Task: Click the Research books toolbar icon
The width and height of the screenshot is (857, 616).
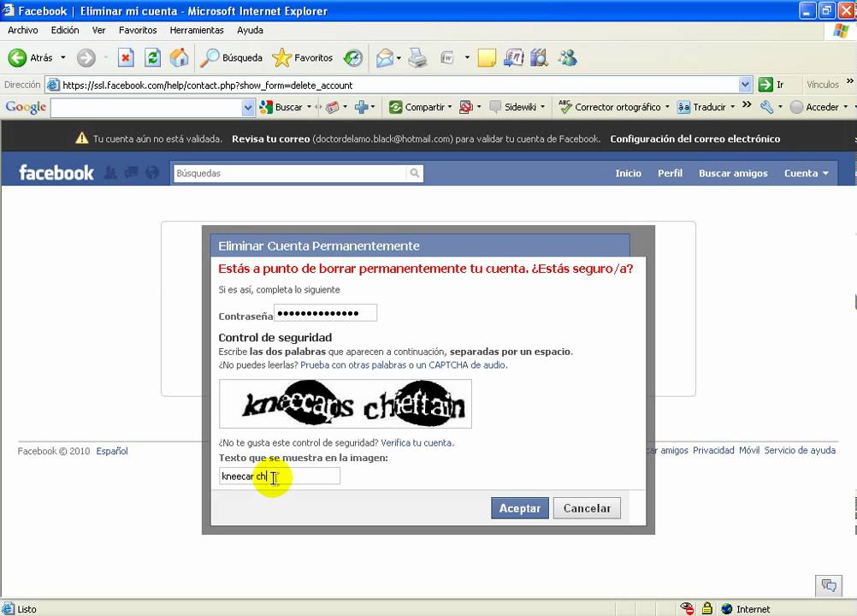Action: click(540, 57)
